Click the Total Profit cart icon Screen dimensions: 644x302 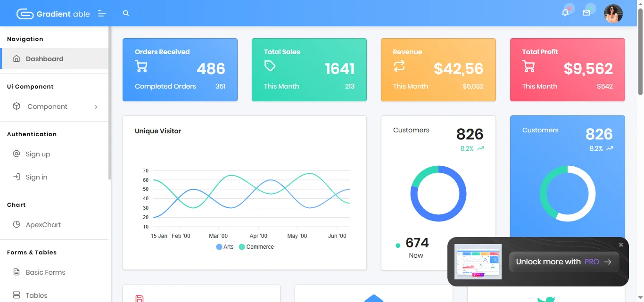pyautogui.click(x=528, y=66)
